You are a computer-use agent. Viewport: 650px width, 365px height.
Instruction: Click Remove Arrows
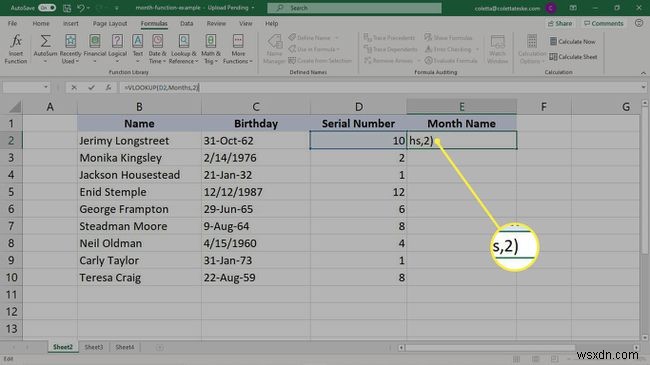tap(388, 61)
